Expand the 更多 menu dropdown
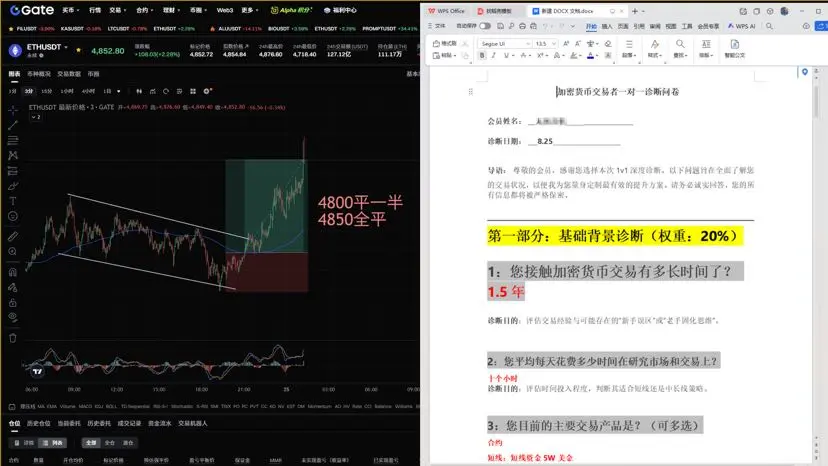 257,10
